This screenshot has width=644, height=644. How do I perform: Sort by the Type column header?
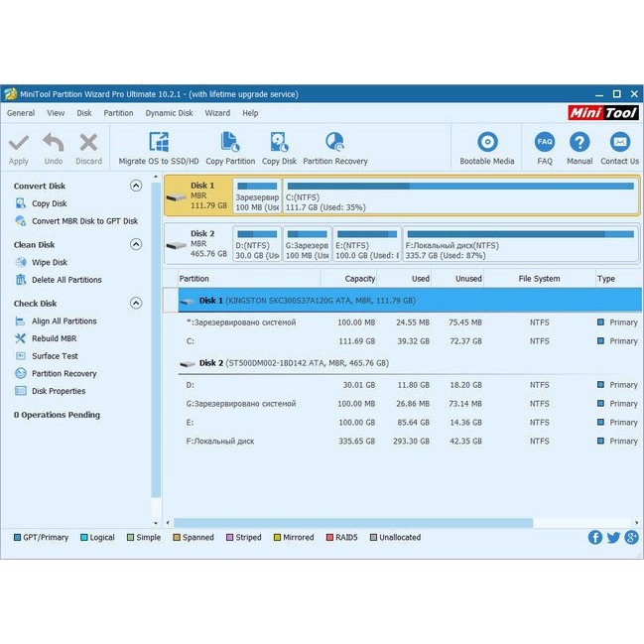(618, 279)
